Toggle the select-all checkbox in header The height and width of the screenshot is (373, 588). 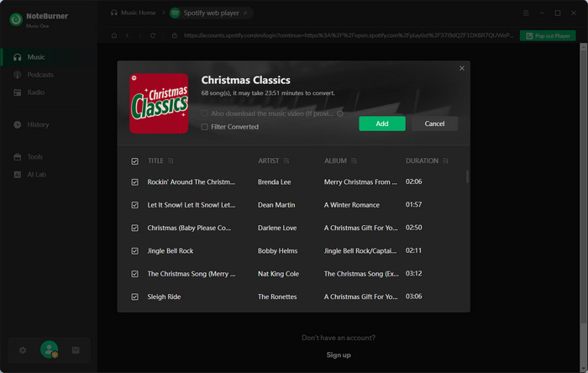135,161
